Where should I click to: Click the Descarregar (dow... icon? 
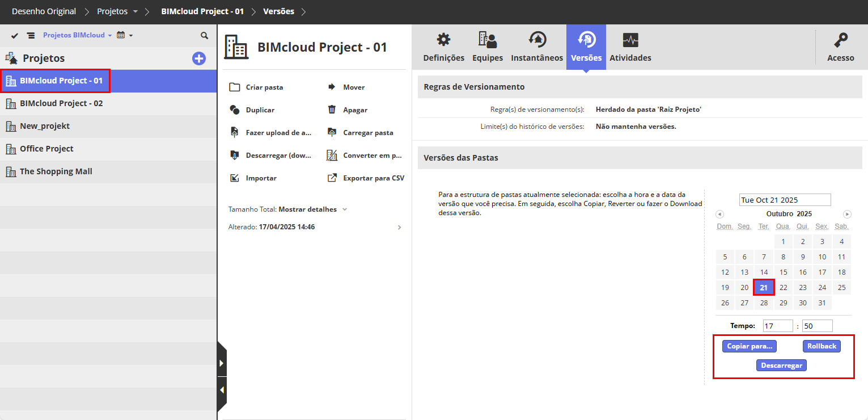click(235, 156)
